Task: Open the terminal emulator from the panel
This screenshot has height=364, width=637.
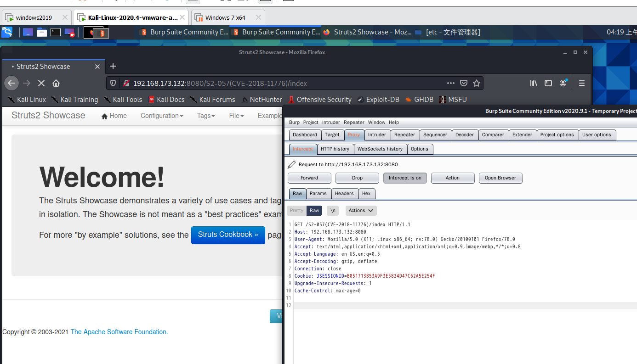Action: point(56,32)
